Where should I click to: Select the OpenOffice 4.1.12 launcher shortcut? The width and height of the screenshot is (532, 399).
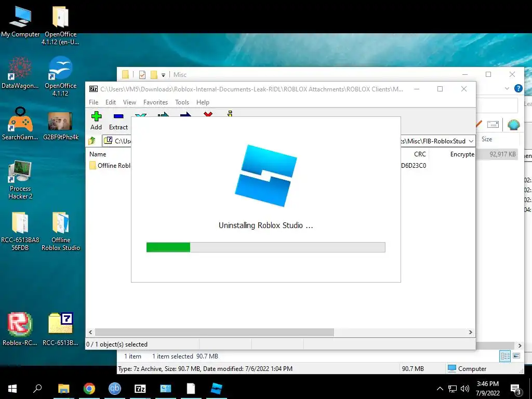coord(60,76)
